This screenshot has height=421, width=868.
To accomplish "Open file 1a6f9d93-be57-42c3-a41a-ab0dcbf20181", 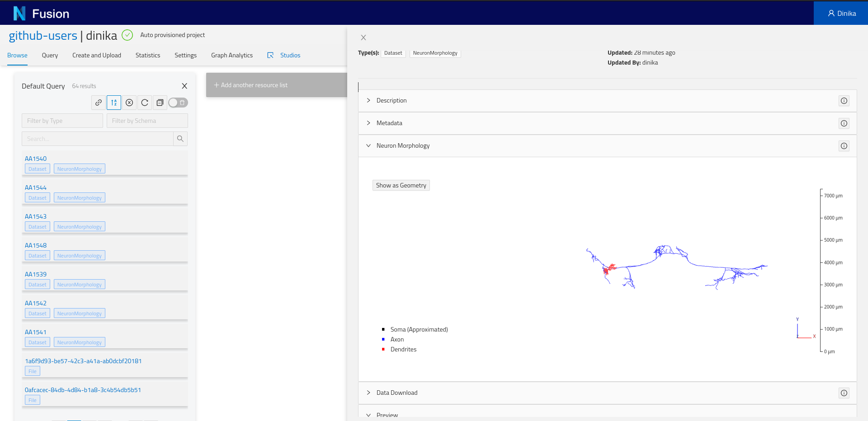I will point(83,361).
